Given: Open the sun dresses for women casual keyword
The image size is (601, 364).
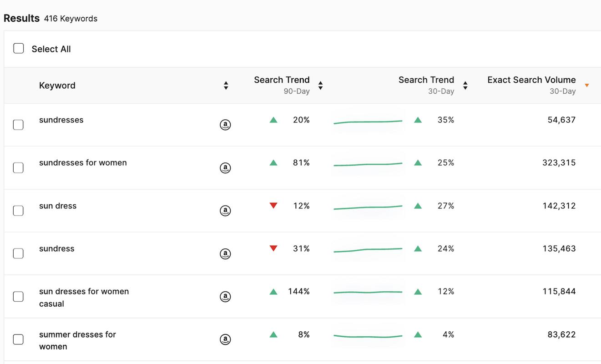Looking at the screenshot, I should click(x=84, y=298).
